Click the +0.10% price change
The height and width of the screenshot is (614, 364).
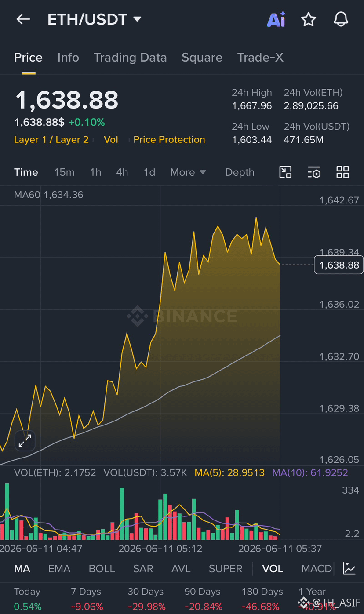point(87,122)
